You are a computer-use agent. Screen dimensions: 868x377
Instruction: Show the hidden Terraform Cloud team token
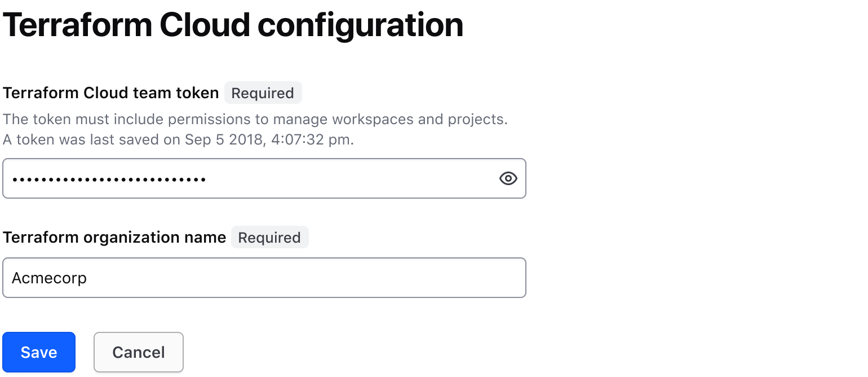(x=508, y=178)
